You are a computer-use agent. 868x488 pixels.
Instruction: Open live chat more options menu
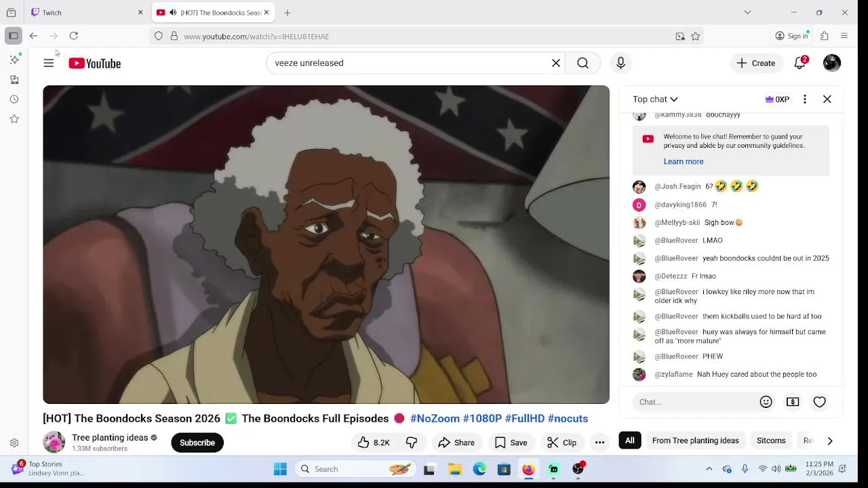click(805, 99)
